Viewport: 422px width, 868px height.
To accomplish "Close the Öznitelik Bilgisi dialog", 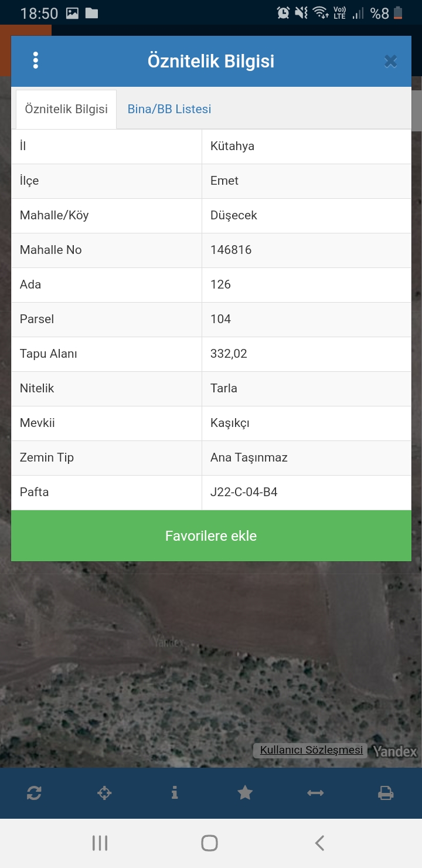I will coord(391,61).
